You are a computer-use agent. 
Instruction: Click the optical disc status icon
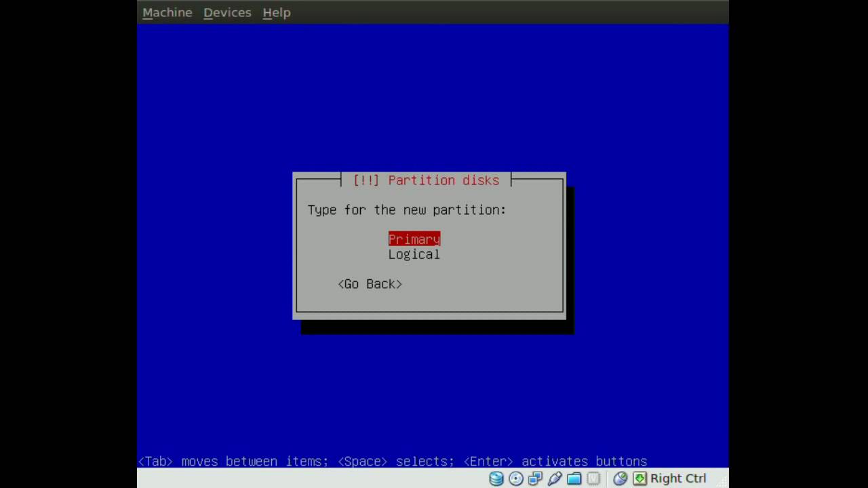(x=516, y=479)
